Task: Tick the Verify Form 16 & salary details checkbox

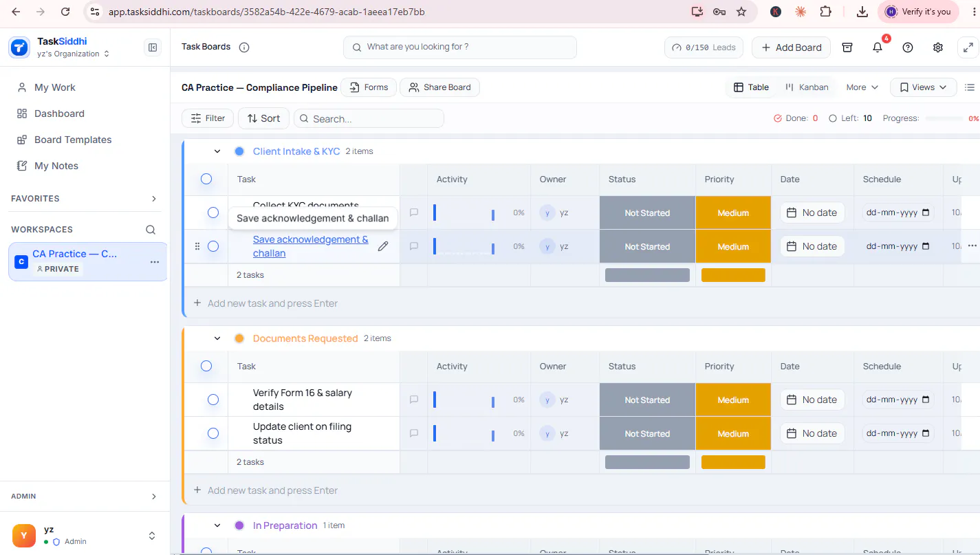Action: (x=213, y=400)
